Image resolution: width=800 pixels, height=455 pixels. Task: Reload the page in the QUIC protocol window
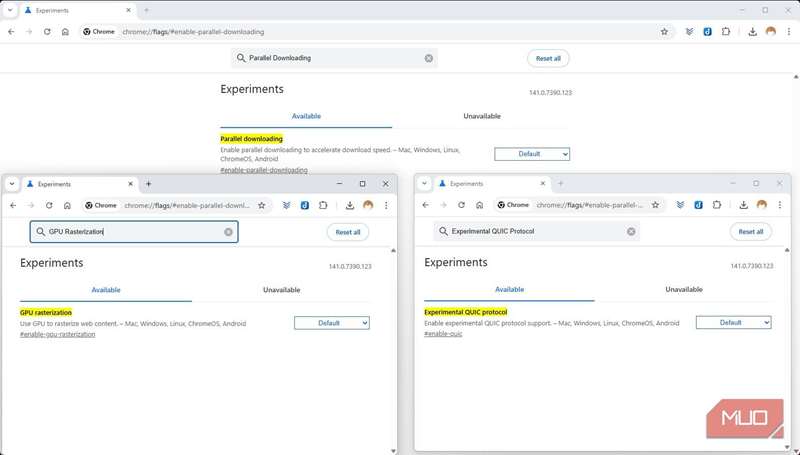(448, 205)
